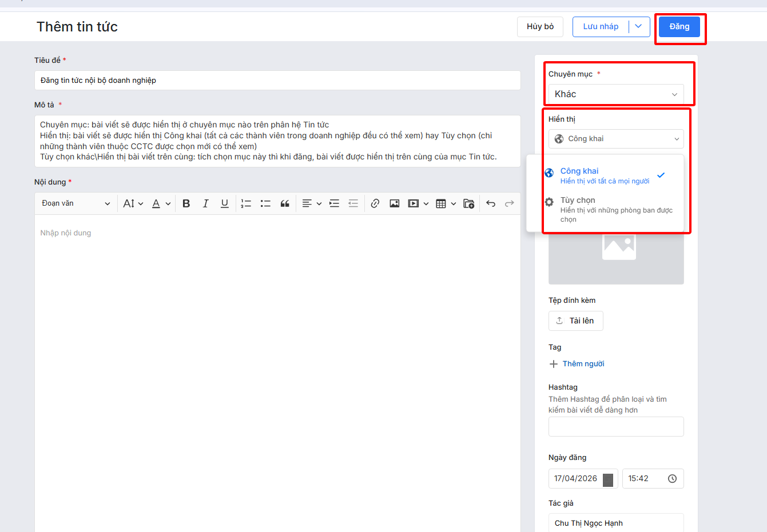Upload attachment with Tải lên button

click(x=576, y=321)
